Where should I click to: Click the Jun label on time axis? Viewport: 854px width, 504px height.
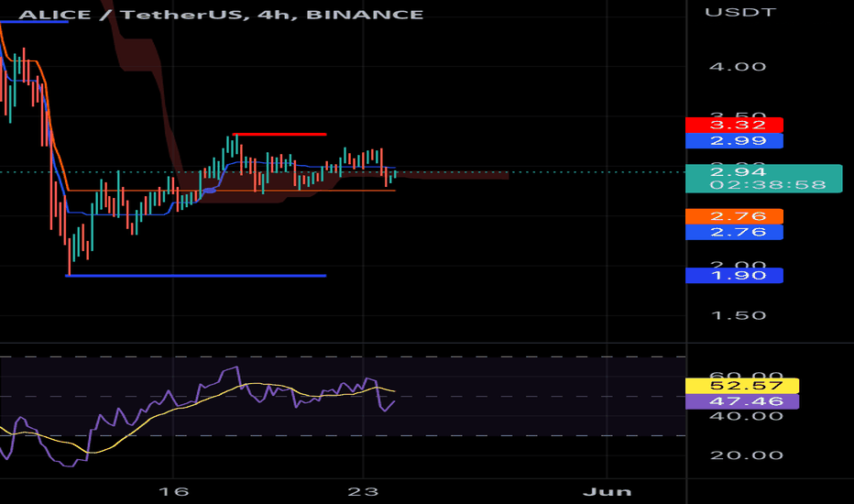(x=608, y=492)
